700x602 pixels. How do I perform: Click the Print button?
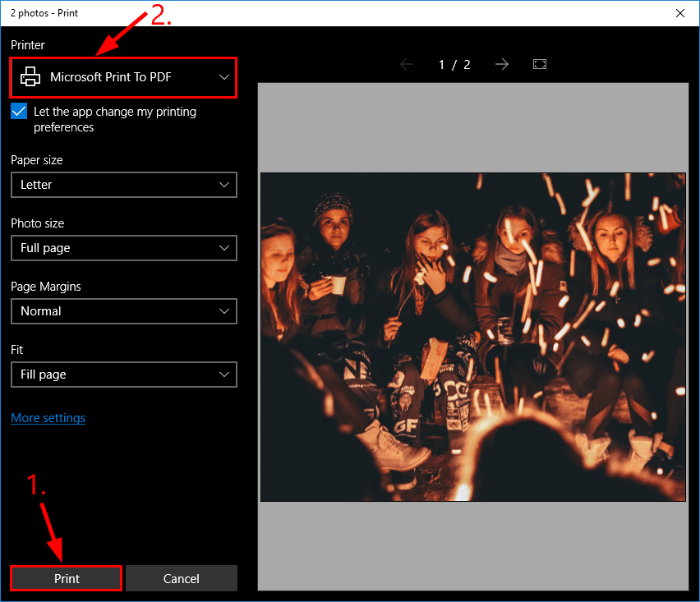(66, 578)
